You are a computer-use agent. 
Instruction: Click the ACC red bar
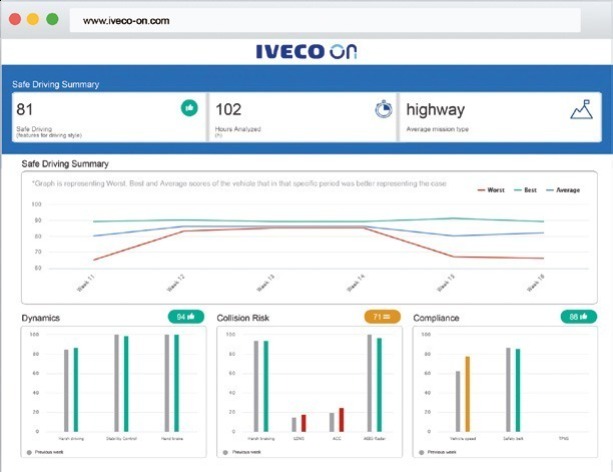click(341, 420)
